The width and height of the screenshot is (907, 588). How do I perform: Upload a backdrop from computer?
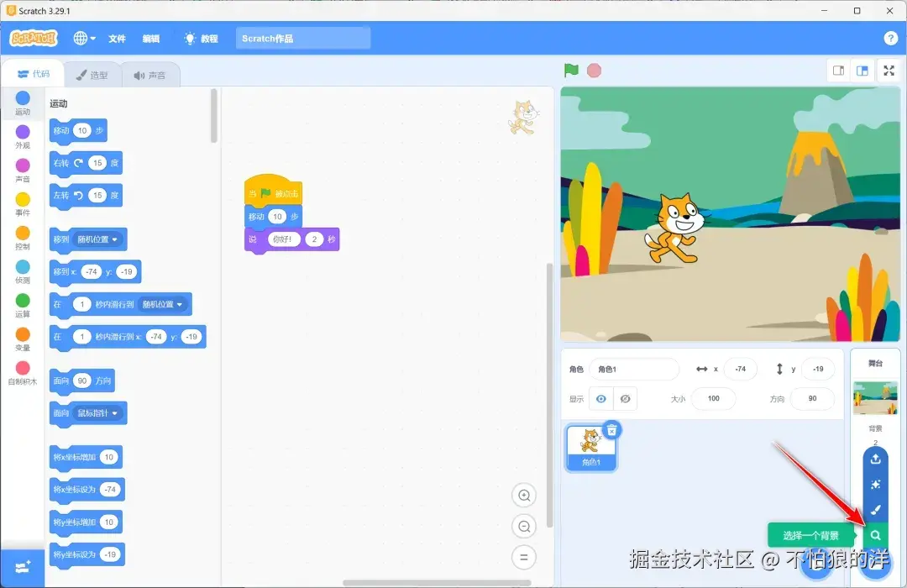(x=876, y=459)
